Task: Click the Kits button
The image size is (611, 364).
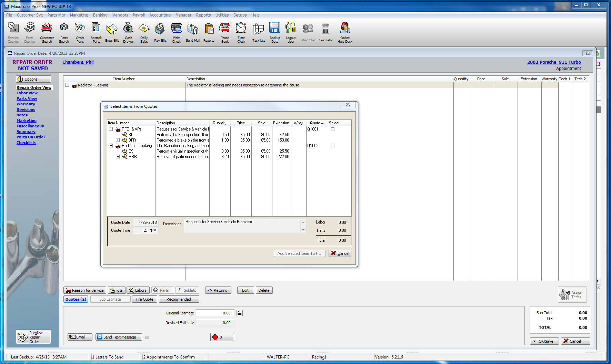Action: pos(117,290)
